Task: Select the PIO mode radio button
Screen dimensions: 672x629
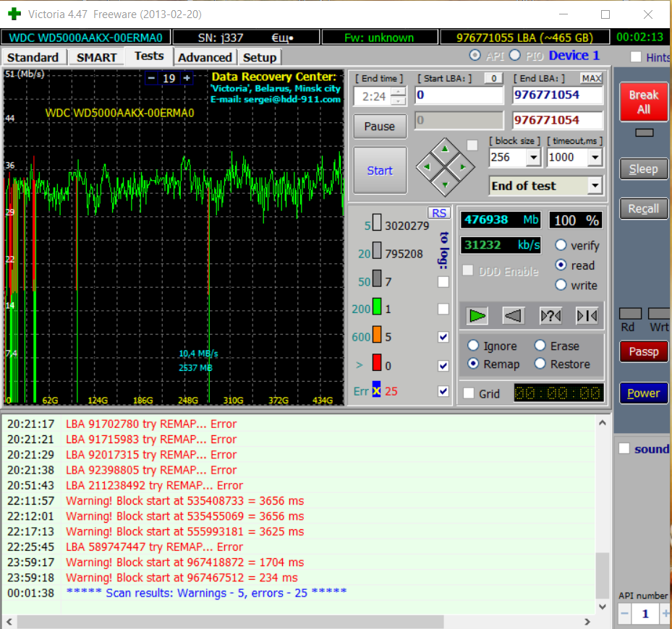Action: click(515, 55)
